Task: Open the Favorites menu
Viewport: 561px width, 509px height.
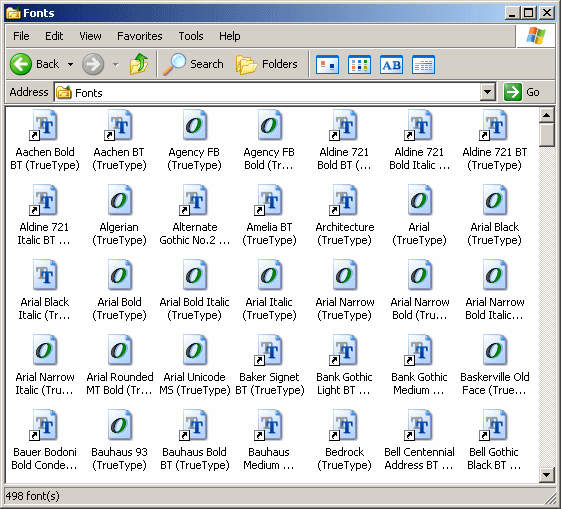Action: coord(140,36)
